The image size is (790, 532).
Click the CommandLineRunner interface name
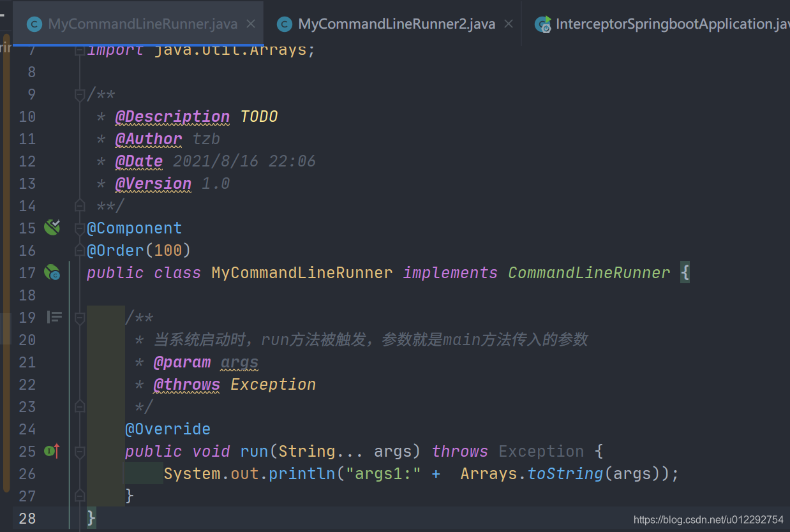pos(589,273)
